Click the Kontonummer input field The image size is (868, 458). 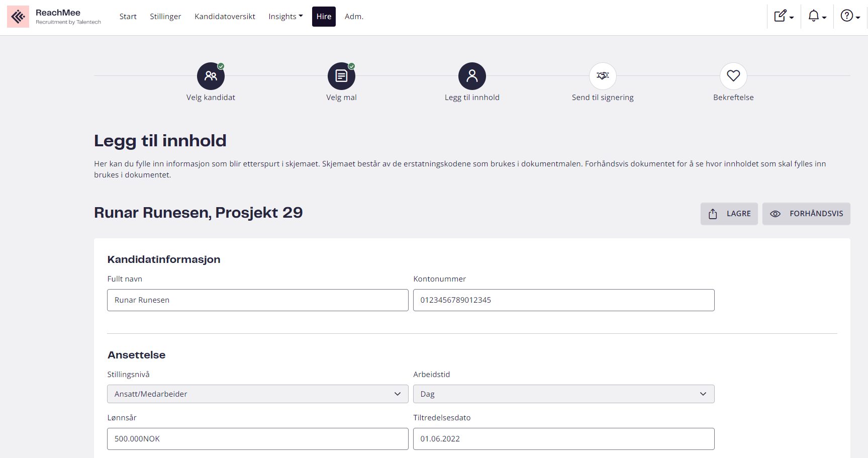pyautogui.click(x=564, y=300)
